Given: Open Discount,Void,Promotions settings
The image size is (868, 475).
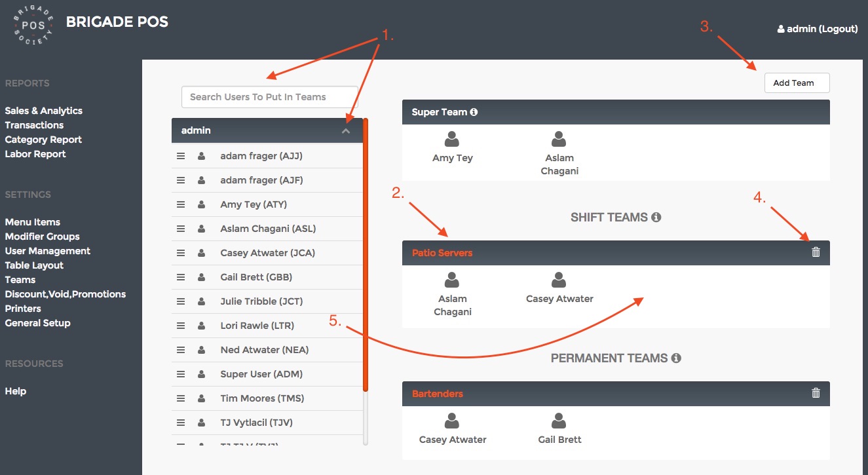Looking at the screenshot, I should [66, 294].
